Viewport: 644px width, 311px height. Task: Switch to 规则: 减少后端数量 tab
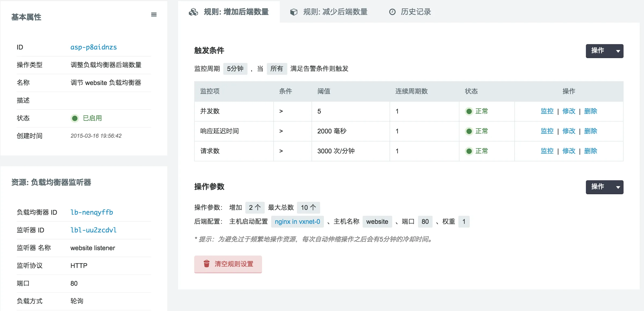(329, 12)
